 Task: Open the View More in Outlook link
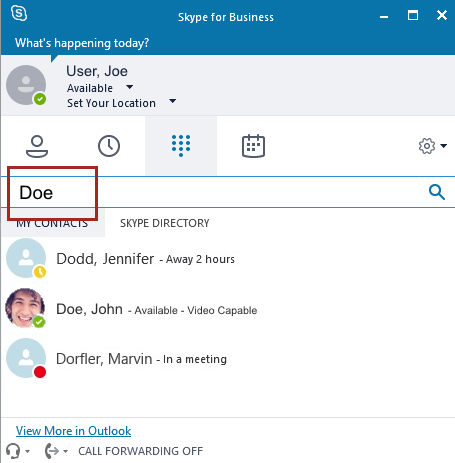tap(73, 431)
